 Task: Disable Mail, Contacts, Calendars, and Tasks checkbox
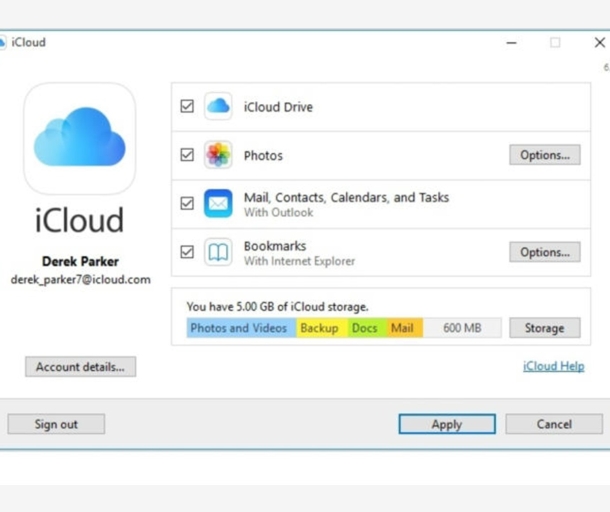click(x=187, y=203)
